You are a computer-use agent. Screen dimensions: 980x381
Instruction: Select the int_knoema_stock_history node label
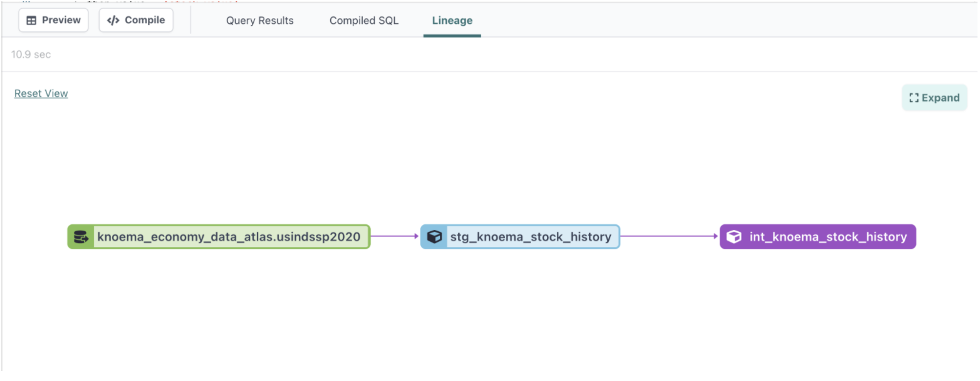point(827,237)
